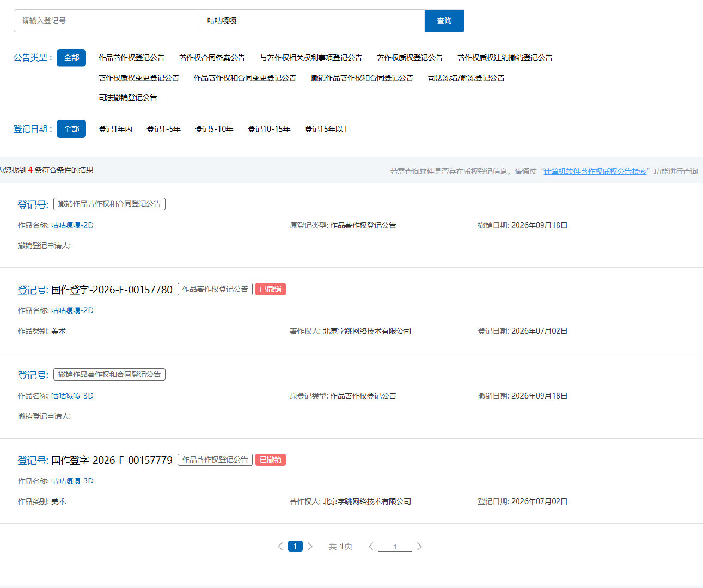Open 咕咕嘎嘎-3D in the revocation result dated 2026年09月18日
Viewport: 703px width, 588px height.
tap(72, 396)
